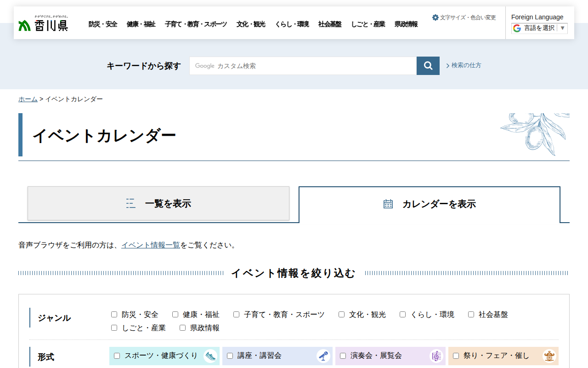Enable the 講座・講習会 format checkbox

tap(230, 356)
